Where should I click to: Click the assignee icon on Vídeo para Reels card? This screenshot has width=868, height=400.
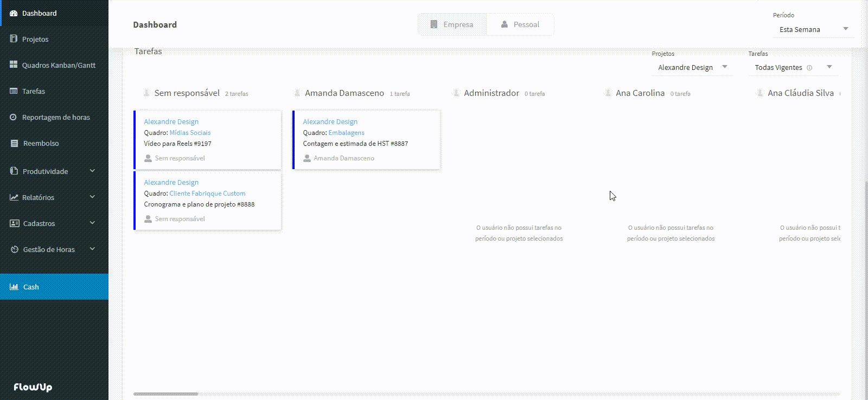tap(148, 158)
